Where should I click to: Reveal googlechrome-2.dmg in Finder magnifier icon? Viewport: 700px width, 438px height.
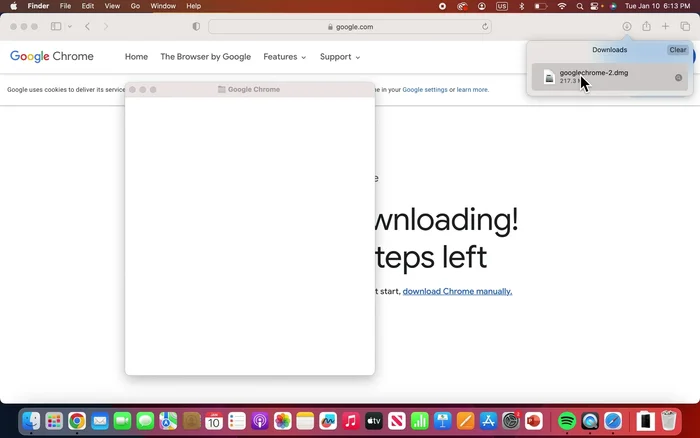[x=679, y=77]
